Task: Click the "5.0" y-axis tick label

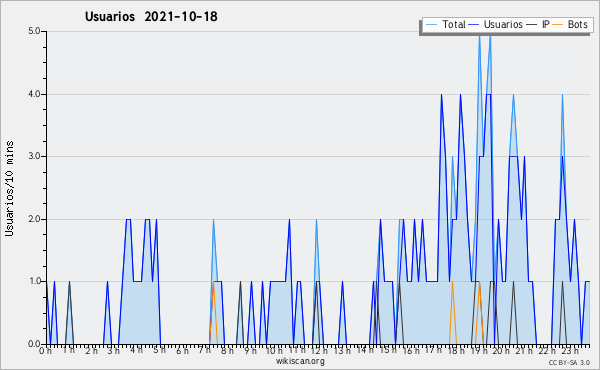Action: [34, 31]
